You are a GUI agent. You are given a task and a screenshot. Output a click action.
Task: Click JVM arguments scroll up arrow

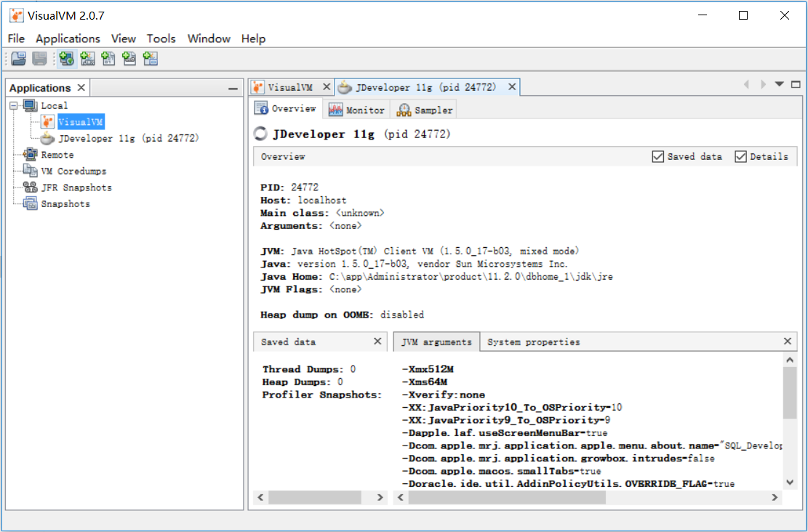[789, 360]
